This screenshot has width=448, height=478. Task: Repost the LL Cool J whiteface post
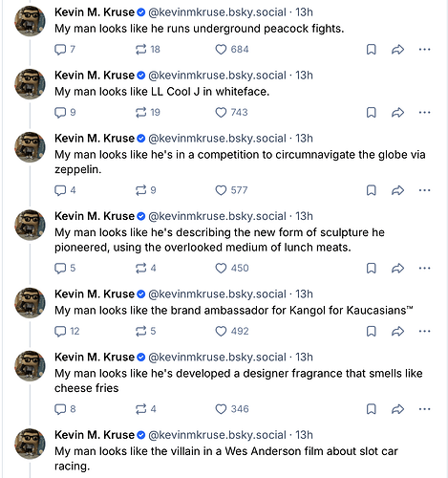click(x=140, y=113)
